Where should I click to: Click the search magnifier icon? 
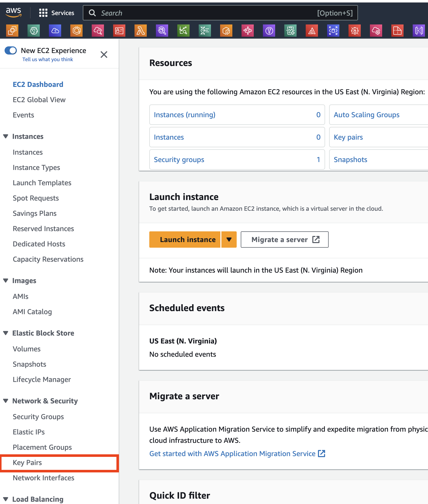tap(92, 13)
